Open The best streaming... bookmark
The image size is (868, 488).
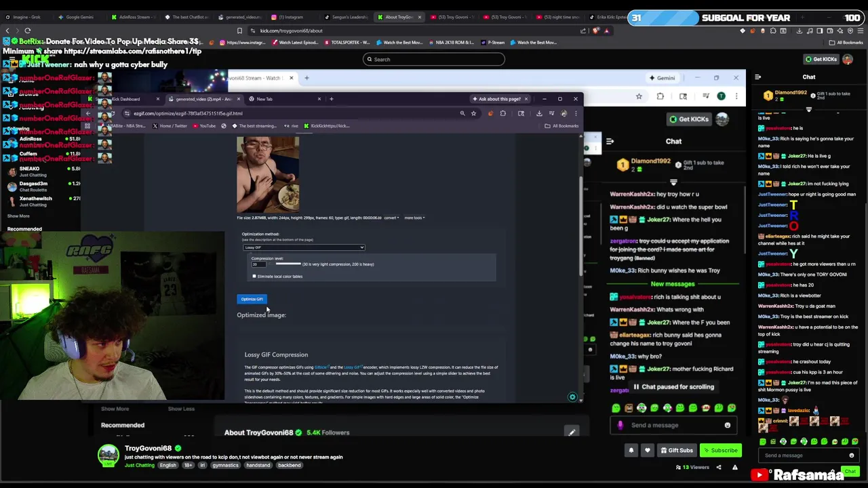click(254, 125)
